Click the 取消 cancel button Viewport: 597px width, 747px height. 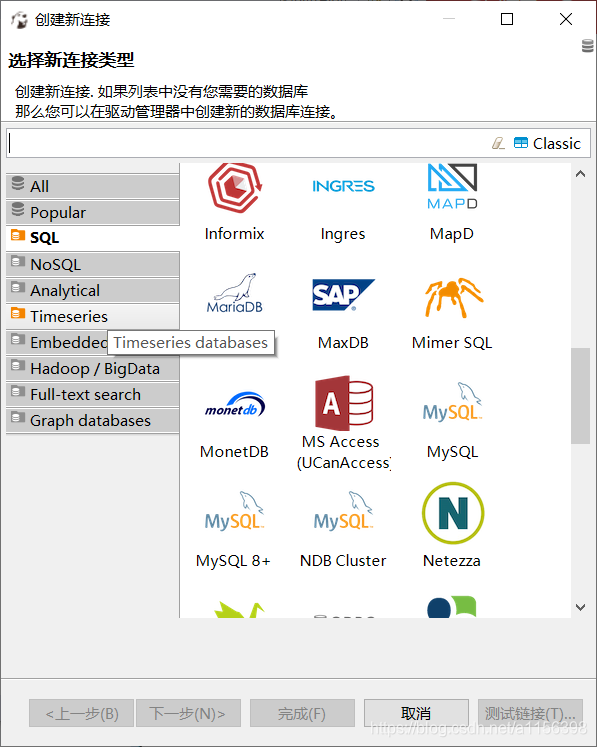[x=416, y=713]
